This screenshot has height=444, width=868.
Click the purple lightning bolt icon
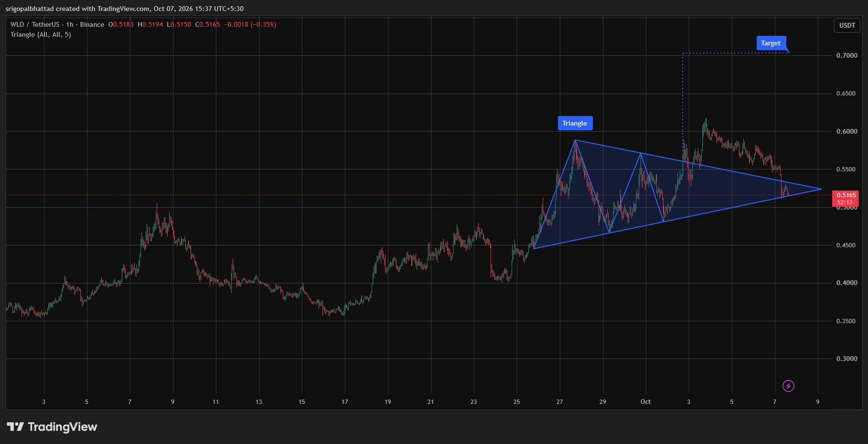(788, 386)
